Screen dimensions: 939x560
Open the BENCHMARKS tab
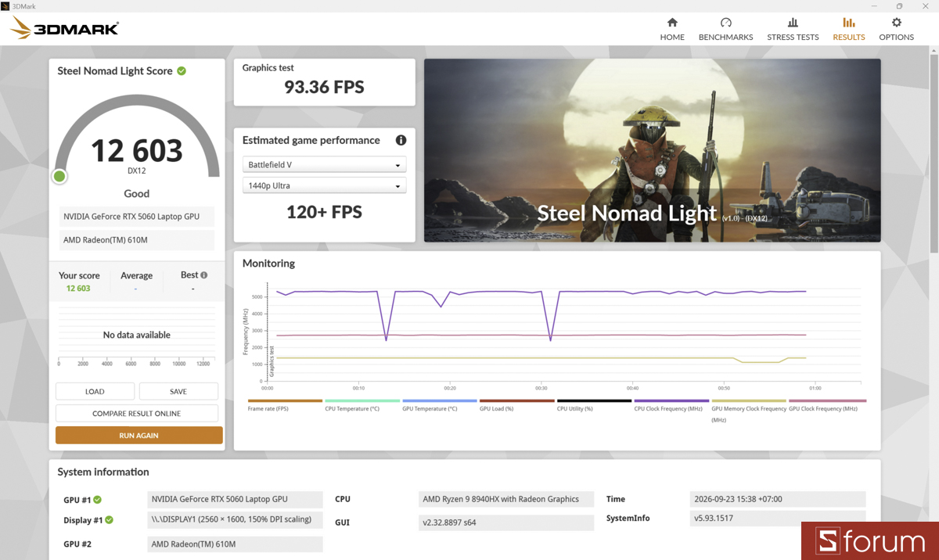(x=725, y=29)
